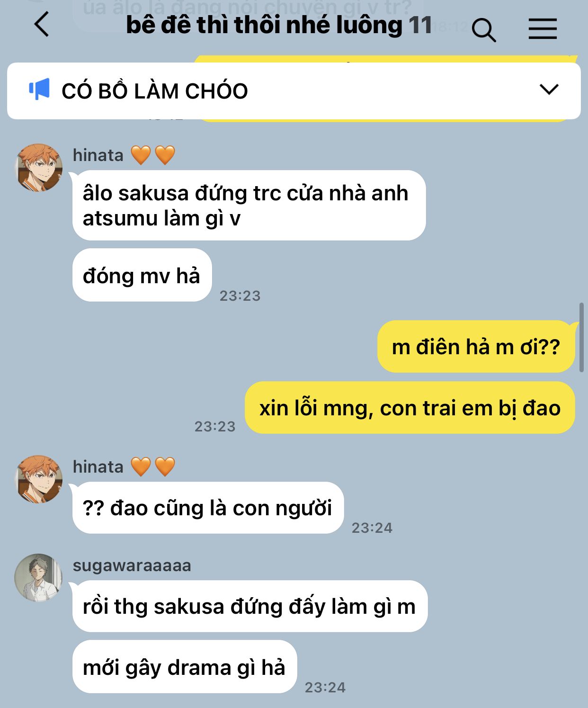Open chat search with magnifier icon

pos(483,30)
